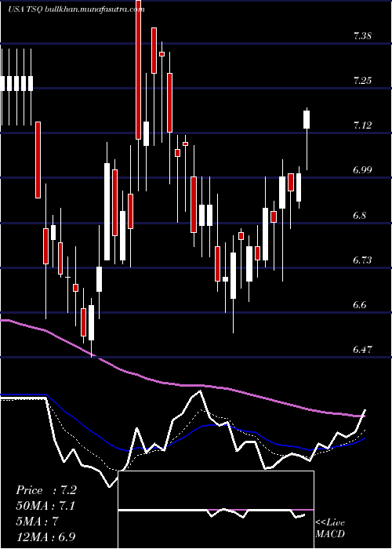Click the 6.99 price axis label
The width and height of the screenshot is (392, 549).
(362, 170)
